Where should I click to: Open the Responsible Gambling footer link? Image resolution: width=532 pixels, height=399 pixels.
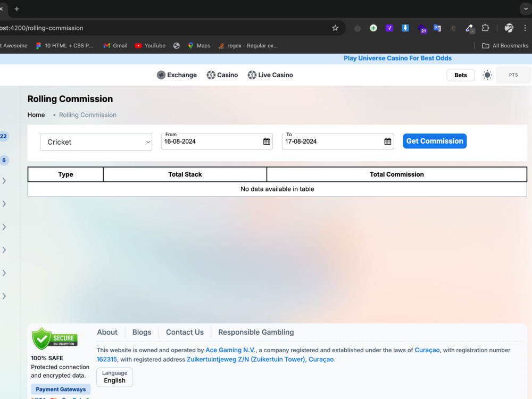tap(256, 332)
